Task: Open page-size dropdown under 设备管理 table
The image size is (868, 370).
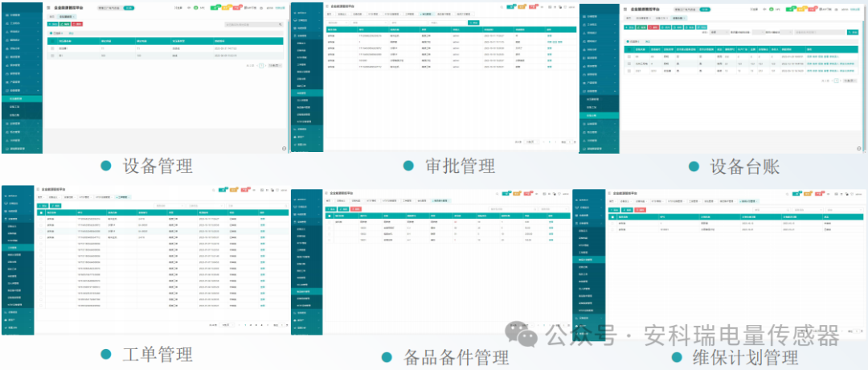Action: 275,65
